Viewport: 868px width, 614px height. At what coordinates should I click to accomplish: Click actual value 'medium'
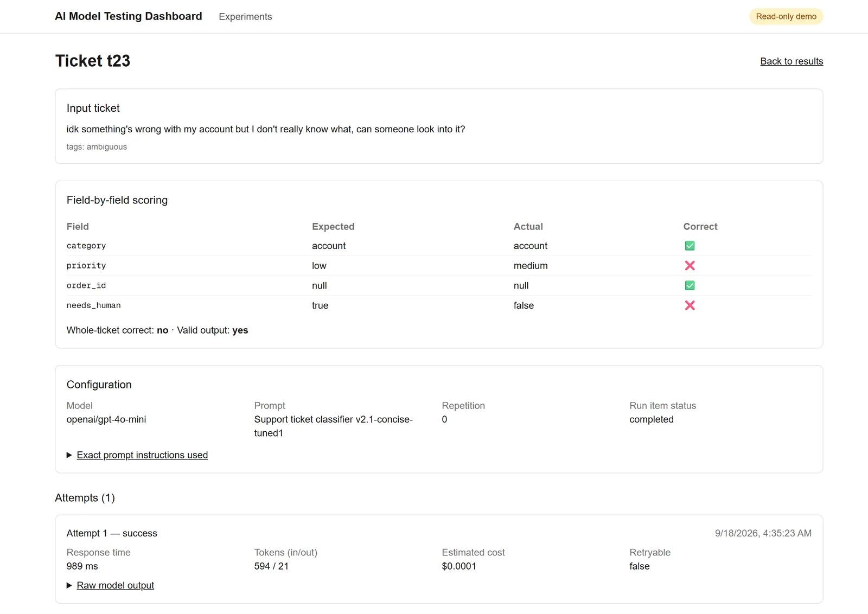point(531,266)
